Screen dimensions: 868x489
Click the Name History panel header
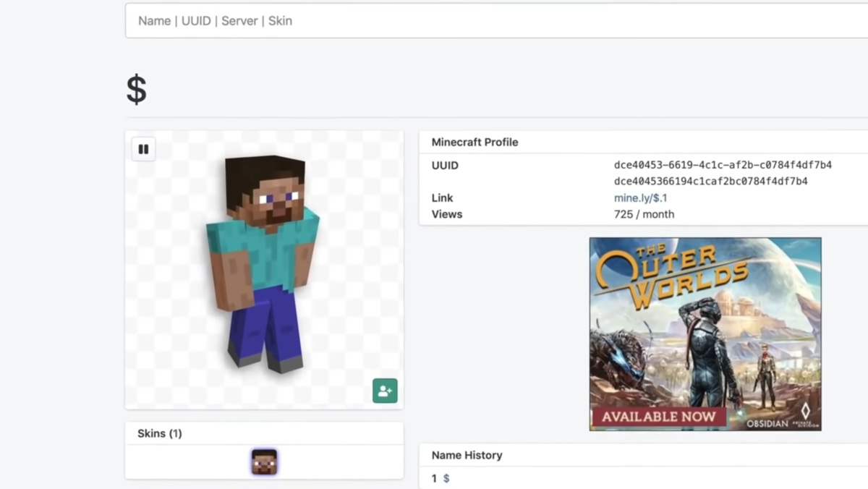click(x=643, y=455)
